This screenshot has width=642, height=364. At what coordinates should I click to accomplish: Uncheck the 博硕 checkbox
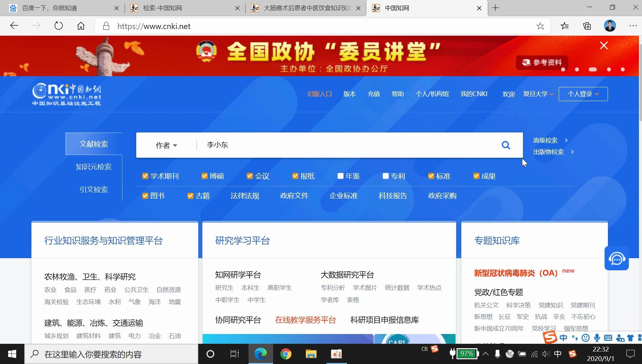tap(205, 176)
